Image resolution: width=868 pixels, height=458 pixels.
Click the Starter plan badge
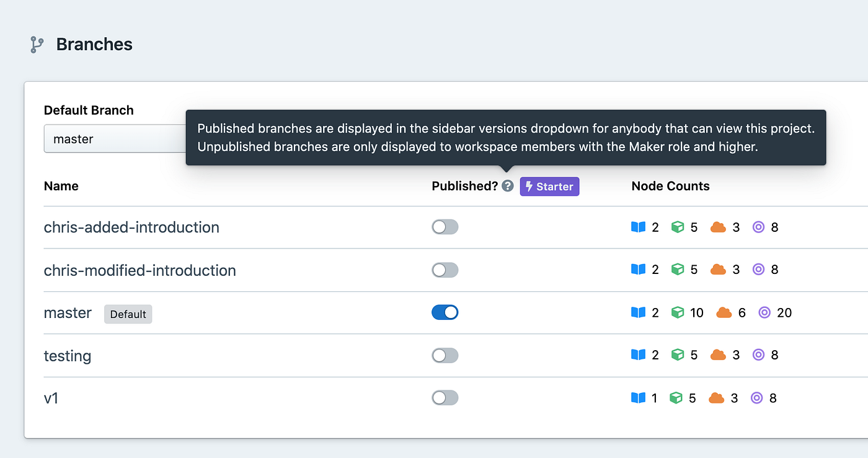[x=549, y=187]
